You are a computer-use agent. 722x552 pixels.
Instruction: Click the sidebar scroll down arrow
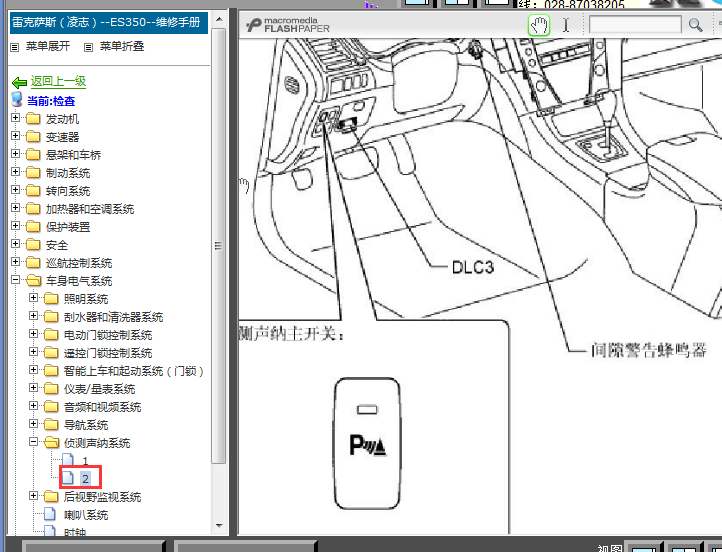pyautogui.click(x=219, y=525)
